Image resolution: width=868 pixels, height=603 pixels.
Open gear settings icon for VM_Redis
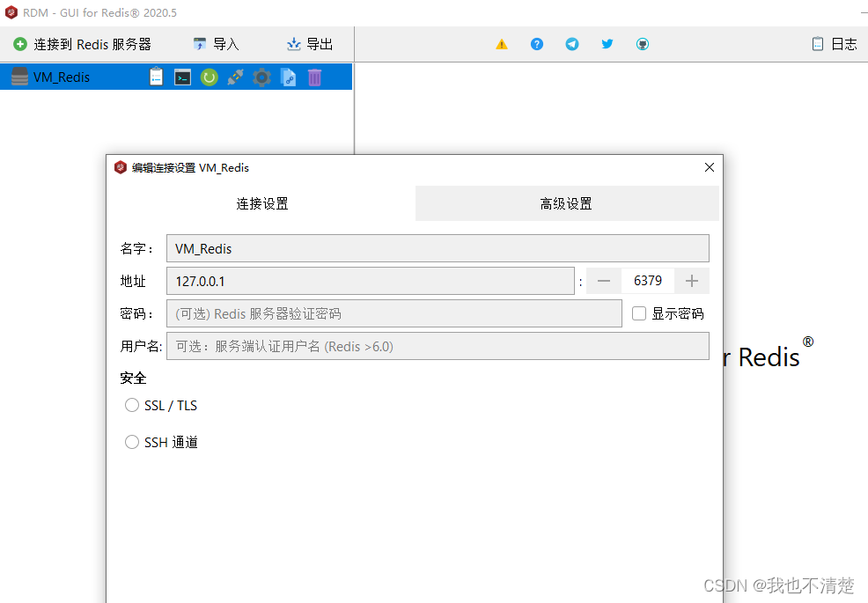tap(261, 77)
